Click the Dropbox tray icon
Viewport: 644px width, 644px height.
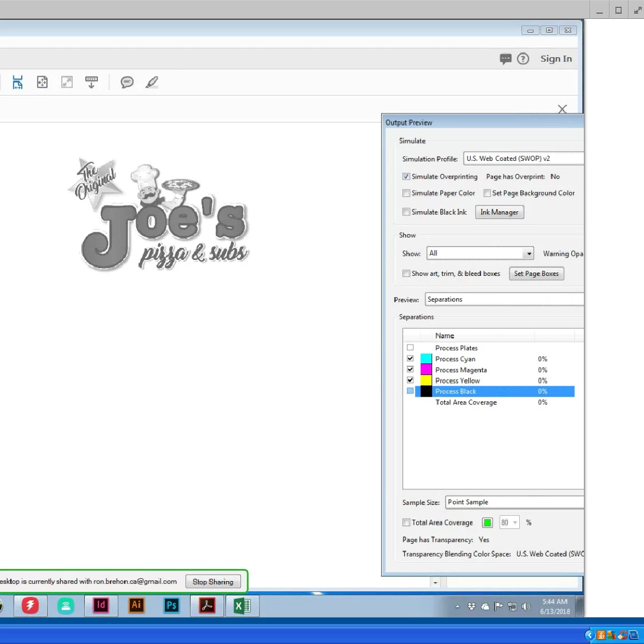click(472, 606)
